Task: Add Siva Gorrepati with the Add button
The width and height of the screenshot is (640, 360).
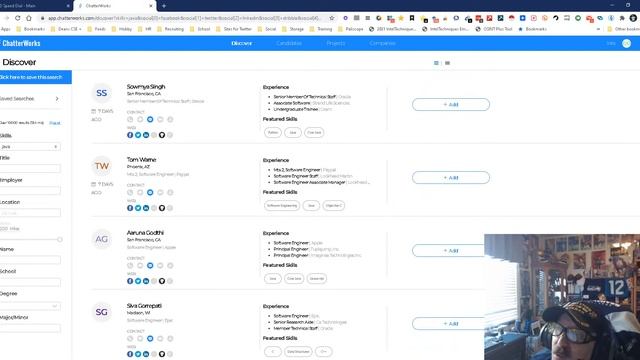Action: click(x=448, y=324)
